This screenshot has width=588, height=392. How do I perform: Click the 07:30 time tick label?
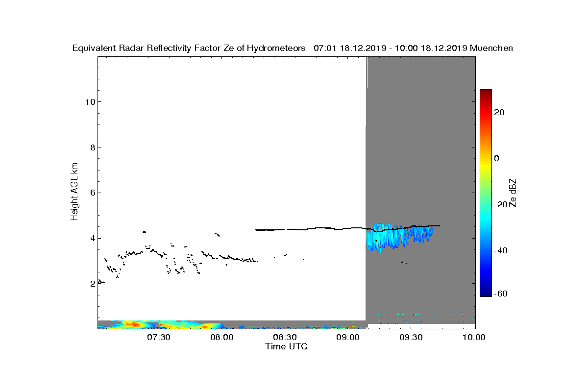pyautogui.click(x=159, y=337)
